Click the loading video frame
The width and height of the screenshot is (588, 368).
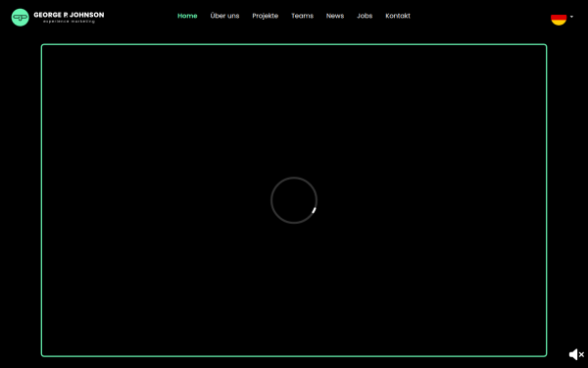click(x=294, y=200)
